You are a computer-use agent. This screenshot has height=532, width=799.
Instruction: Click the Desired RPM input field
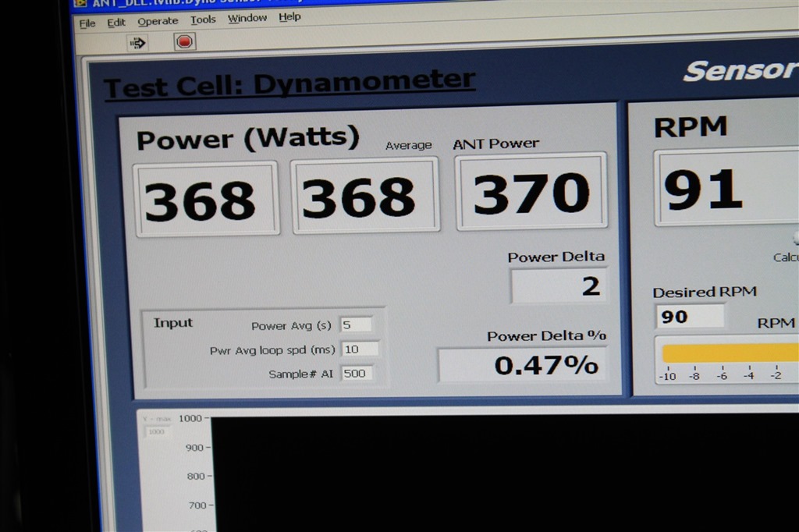[690, 317]
